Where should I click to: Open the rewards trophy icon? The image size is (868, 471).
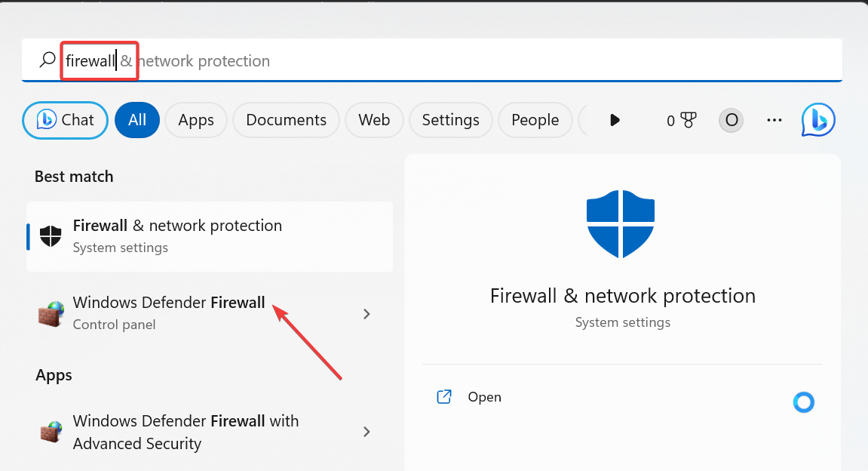pyautogui.click(x=688, y=120)
